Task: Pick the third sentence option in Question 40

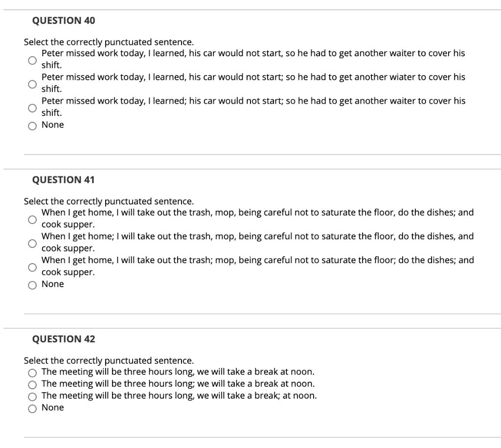Action: point(32,107)
